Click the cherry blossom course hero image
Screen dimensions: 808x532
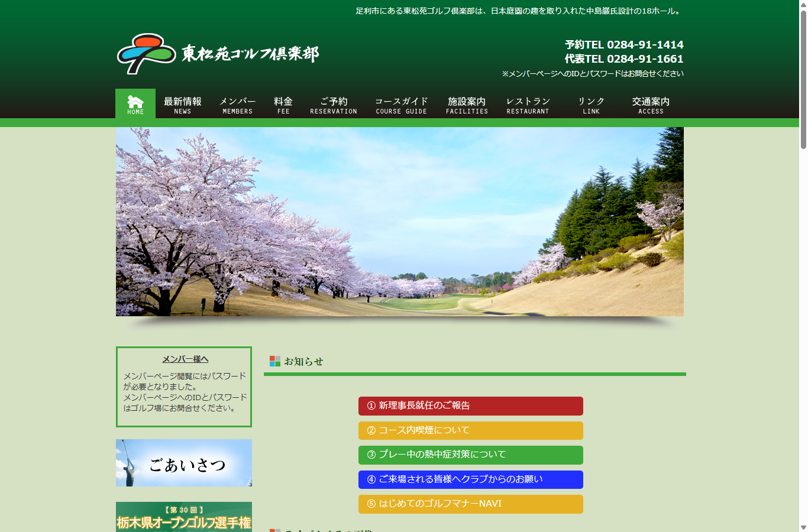400,222
